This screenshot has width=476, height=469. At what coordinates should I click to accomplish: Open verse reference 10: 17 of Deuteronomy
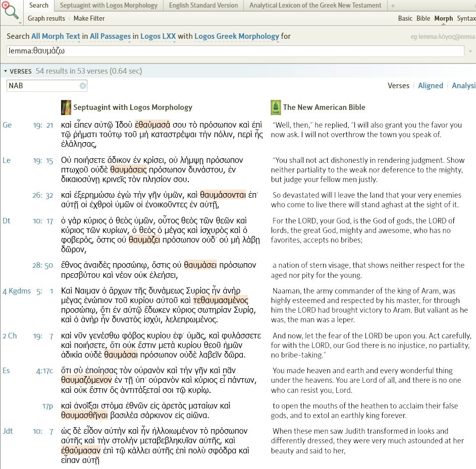coord(43,221)
